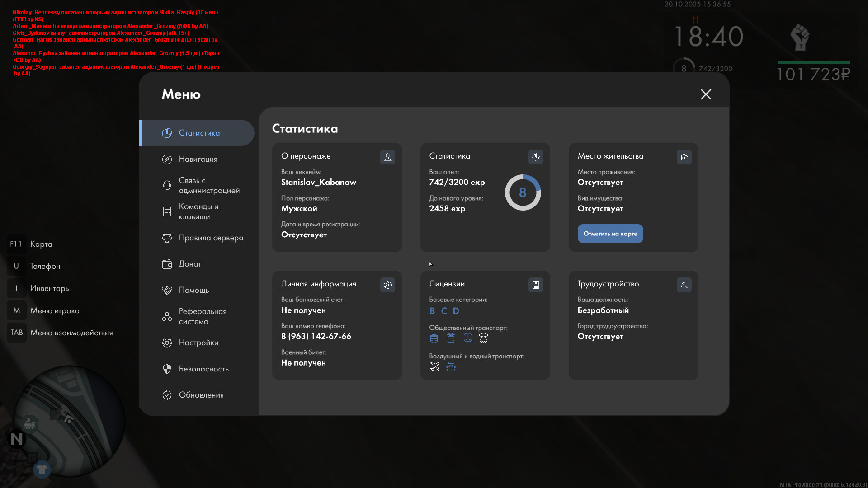The width and height of the screenshot is (868, 488).
Task: Click the airplane license icon
Action: pos(434,366)
